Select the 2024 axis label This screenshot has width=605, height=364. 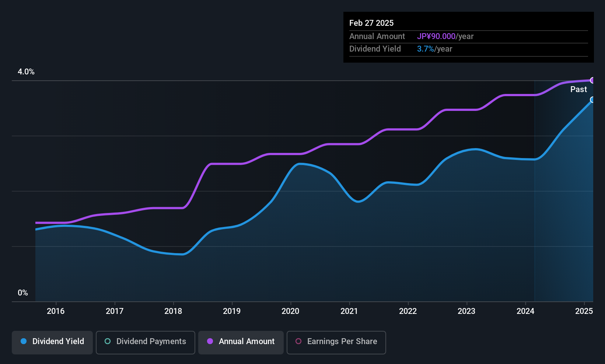pyautogui.click(x=525, y=311)
